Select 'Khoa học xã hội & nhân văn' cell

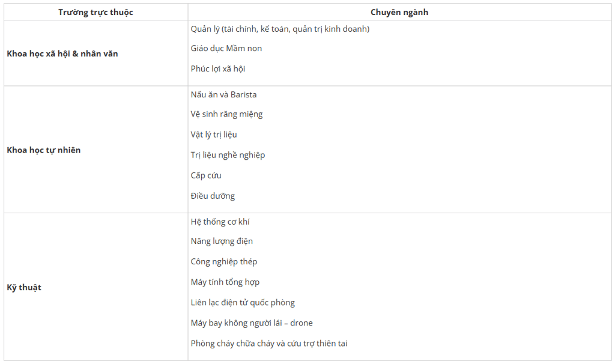(x=62, y=53)
